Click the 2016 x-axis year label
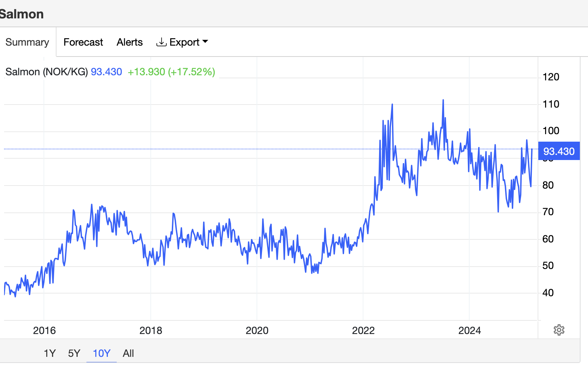The image size is (588, 365). (x=44, y=330)
